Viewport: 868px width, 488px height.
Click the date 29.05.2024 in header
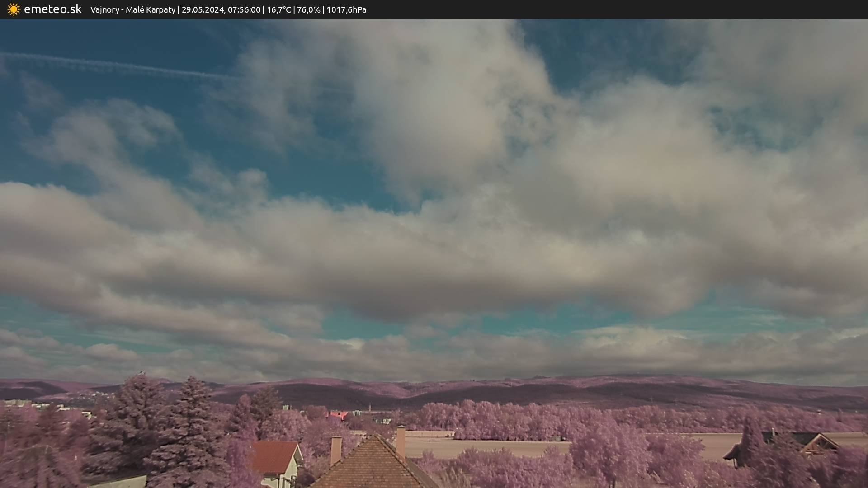(203, 10)
